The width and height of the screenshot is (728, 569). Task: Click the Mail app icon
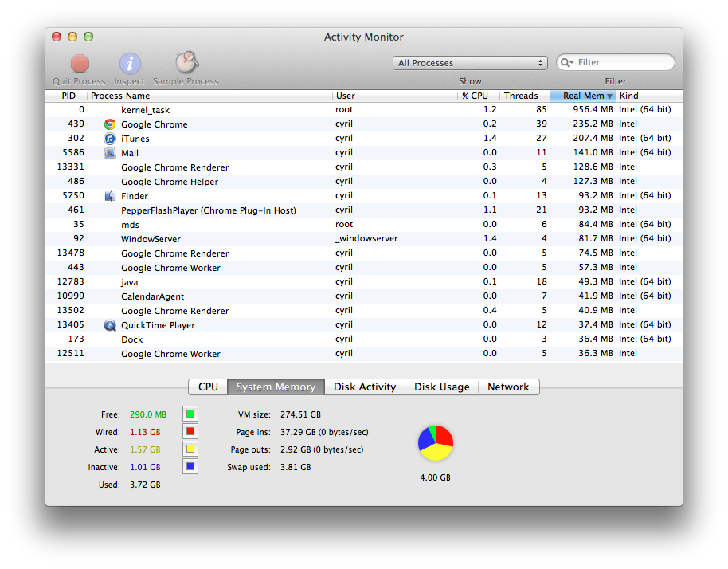110,153
